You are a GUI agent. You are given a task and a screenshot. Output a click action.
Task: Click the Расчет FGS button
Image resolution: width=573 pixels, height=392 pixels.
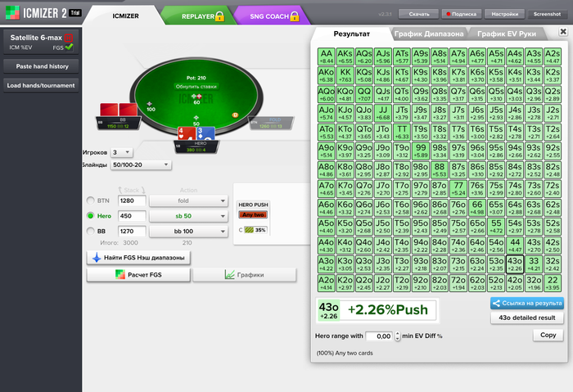[138, 274]
